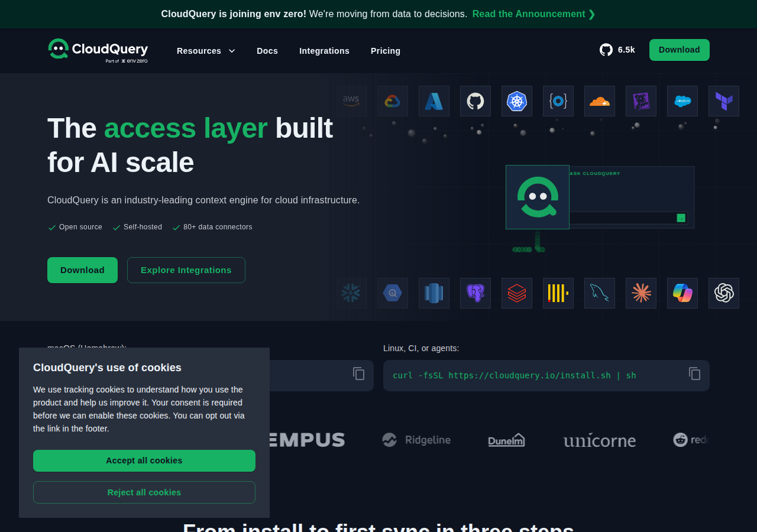757x532 pixels.
Task: Reject all cookies
Action: pyautogui.click(x=144, y=492)
